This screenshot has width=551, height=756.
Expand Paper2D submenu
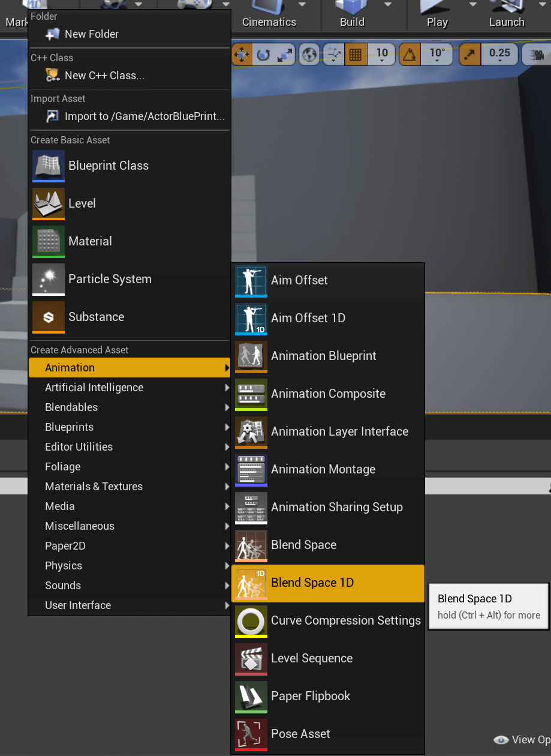pyautogui.click(x=130, y=546)
